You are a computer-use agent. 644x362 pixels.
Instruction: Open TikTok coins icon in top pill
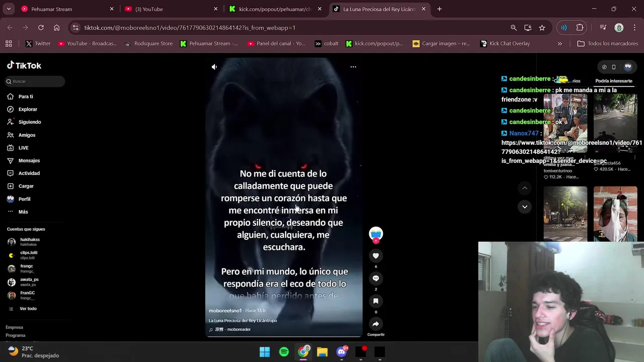(604, 67)
